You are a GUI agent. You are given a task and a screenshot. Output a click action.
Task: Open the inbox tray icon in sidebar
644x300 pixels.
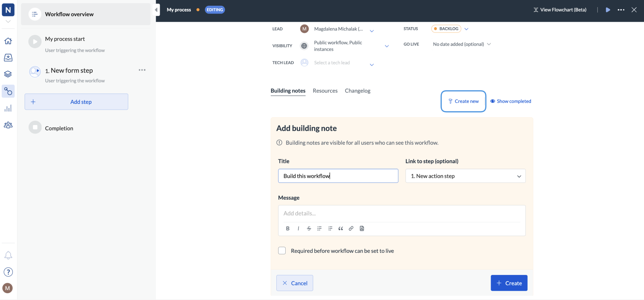[8, 57]
